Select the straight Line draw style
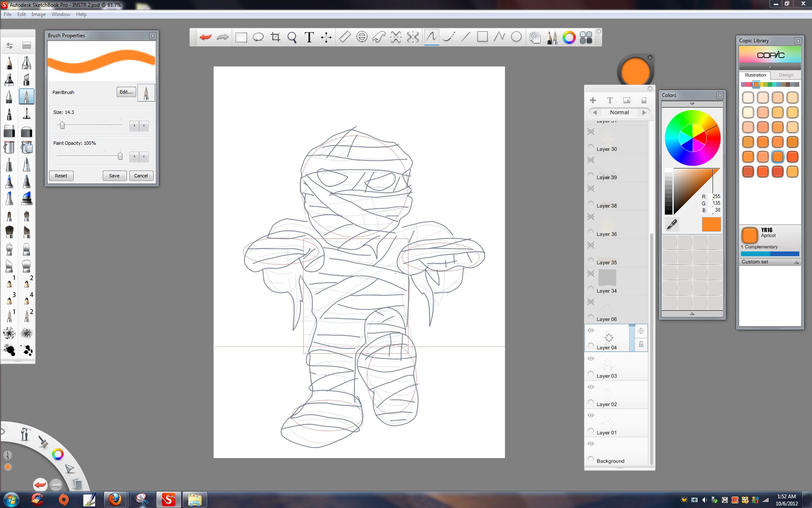Viewport: 812px width, 508px height. click(x=466, y=37)
